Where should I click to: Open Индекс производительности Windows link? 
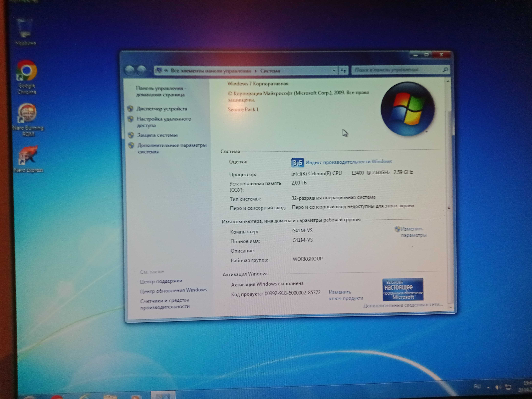tap(349, 162)
